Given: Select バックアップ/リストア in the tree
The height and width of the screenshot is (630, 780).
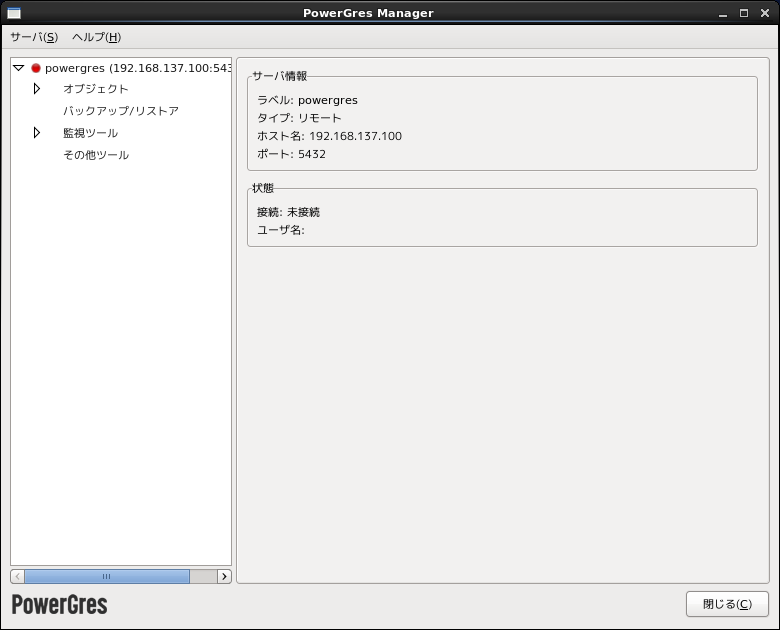Looking at the screenshot, I should click(121, 110).
